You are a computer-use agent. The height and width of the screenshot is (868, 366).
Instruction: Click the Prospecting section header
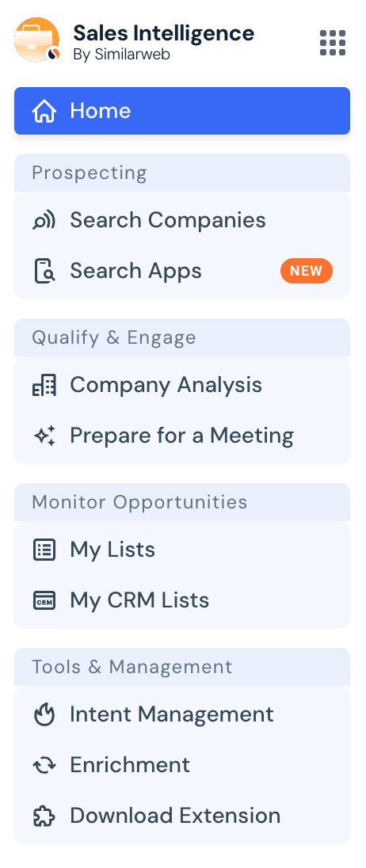(x=182, y=173)
